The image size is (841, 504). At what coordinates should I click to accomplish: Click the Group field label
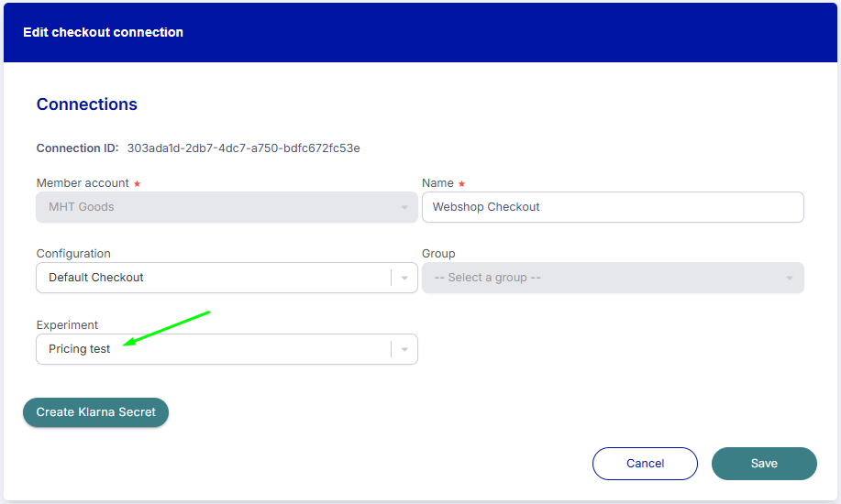[x=438, y=254]
